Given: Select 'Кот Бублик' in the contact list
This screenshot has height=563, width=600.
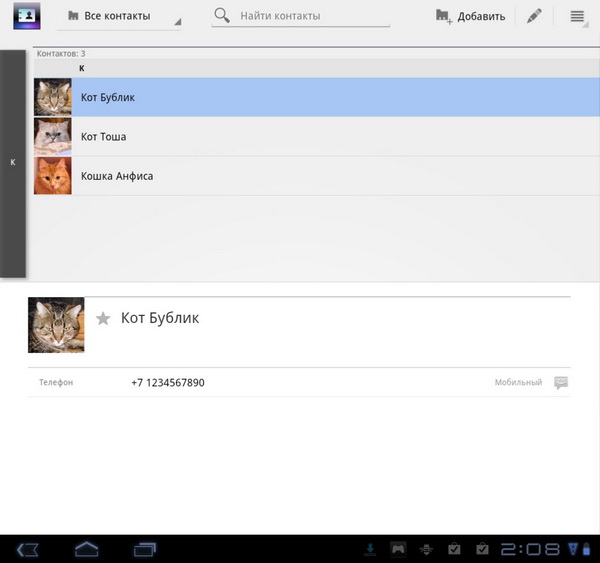Looking at the screenshot, I should pyautogui.click(x=300, y=98).
